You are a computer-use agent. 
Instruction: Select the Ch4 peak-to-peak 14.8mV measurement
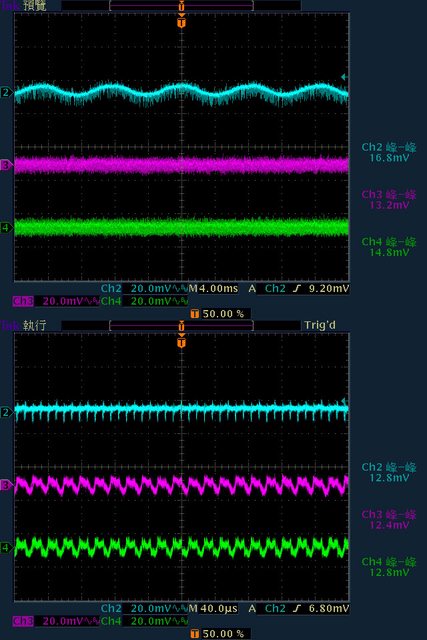(389, 247)
